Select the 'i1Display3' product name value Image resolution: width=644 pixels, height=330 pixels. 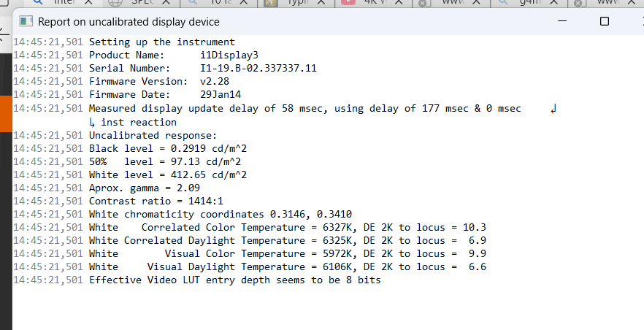(x=229, y=55)
